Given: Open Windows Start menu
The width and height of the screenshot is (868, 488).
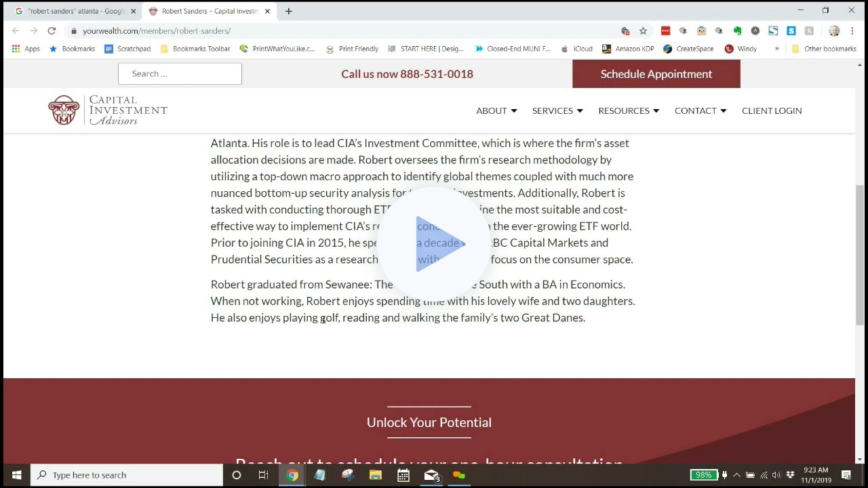Looking at the screenshot, I should click(x=16, y=475).
